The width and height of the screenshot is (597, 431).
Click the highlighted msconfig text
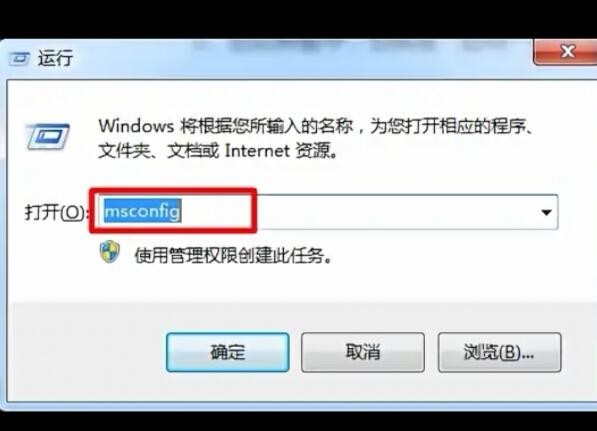(142, 211)
